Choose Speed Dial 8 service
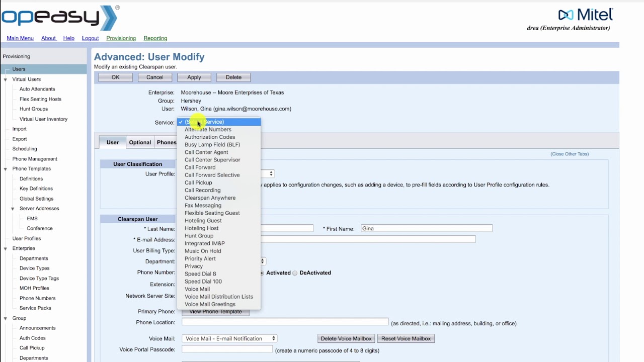The image size is (644, 362). click(x=219, y=274)
